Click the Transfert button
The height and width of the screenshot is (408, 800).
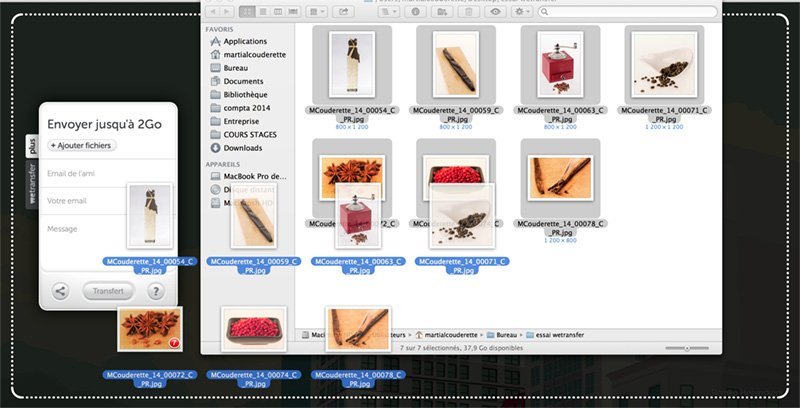tap(108, 291)
